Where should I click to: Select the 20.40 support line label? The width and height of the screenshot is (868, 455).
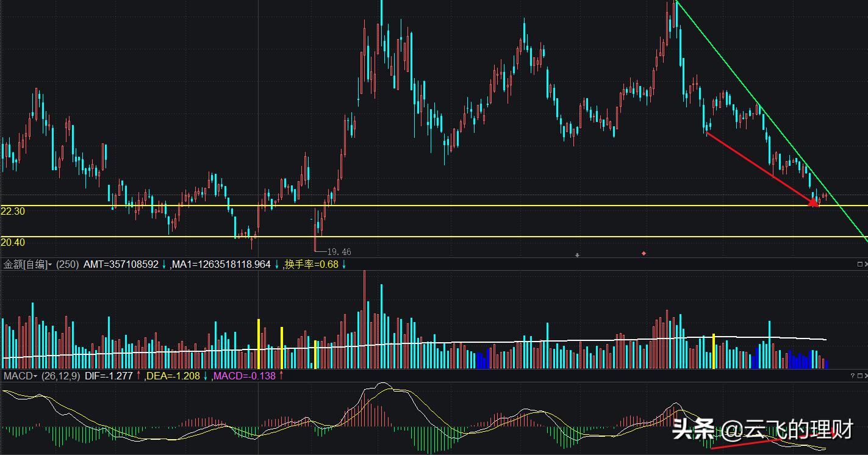(13, 242)
